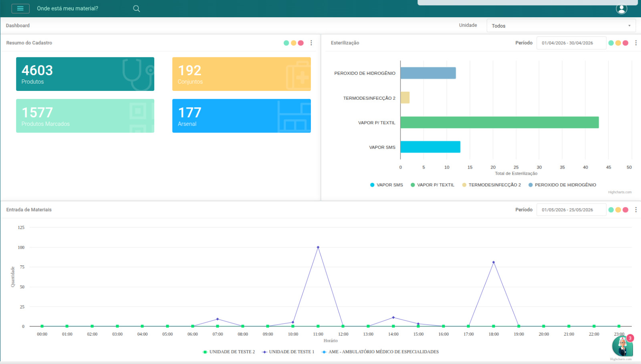Open the user profile avatar
This screenshot has height=364, width=641.
[x=621, y=9]
